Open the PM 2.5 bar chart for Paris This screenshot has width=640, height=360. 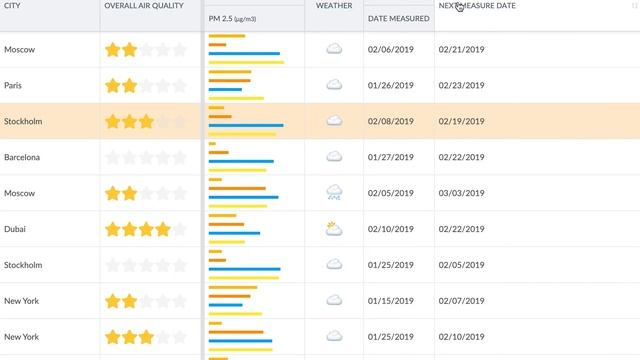click(x=236, y=85)
